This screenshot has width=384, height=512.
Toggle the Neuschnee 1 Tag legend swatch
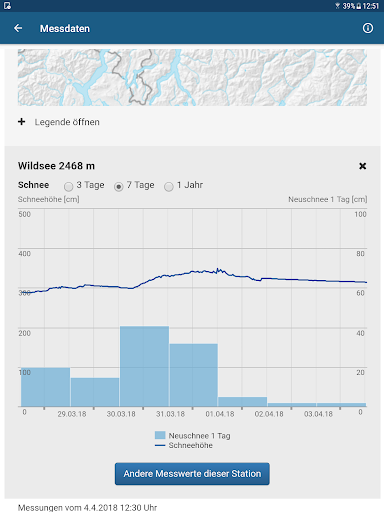pos(160,435)
